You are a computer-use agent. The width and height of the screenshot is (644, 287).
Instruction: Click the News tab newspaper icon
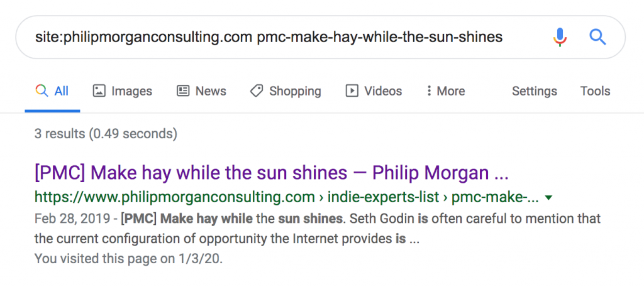pos(183,90)
